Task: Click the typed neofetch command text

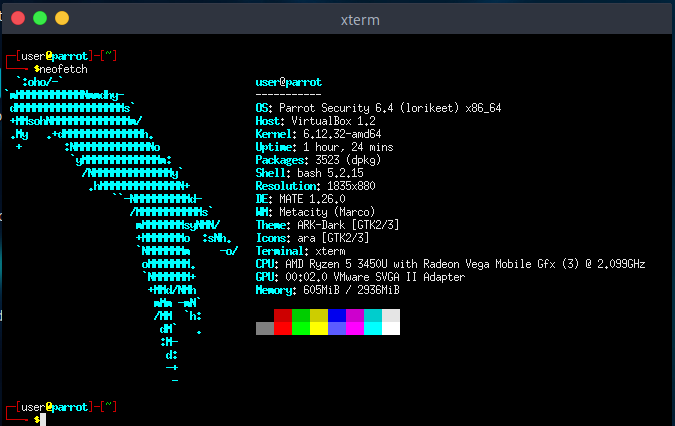Action: 63,68
